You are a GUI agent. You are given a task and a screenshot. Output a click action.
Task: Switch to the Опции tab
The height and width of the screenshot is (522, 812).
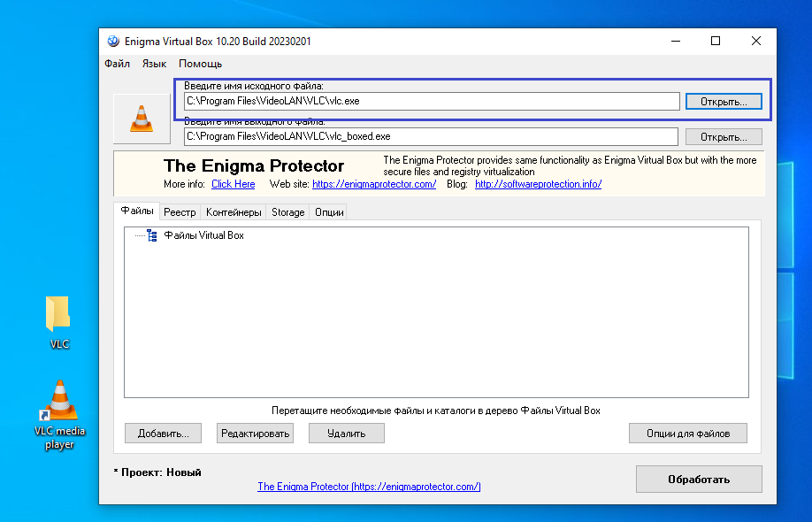(329, 212)
